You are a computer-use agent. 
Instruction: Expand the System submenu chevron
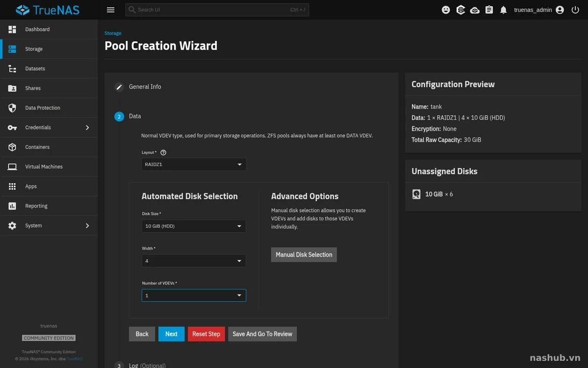pyautogui.click(x=87, y=226)
